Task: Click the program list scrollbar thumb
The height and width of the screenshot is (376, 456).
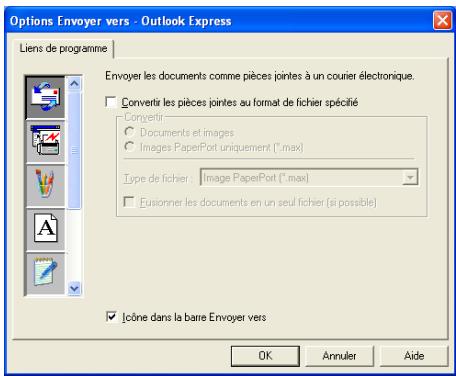Action: 74,150
